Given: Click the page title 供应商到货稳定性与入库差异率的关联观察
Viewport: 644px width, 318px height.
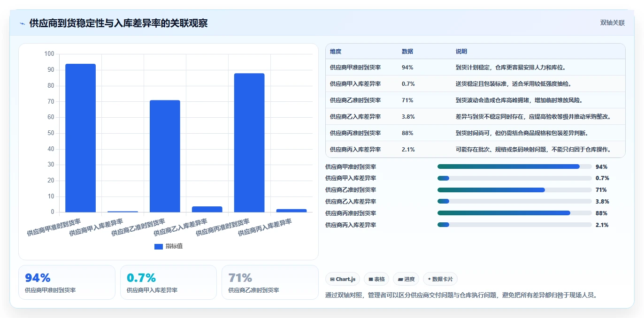Looking at the screenshot, I should click(x=118, y=23).
